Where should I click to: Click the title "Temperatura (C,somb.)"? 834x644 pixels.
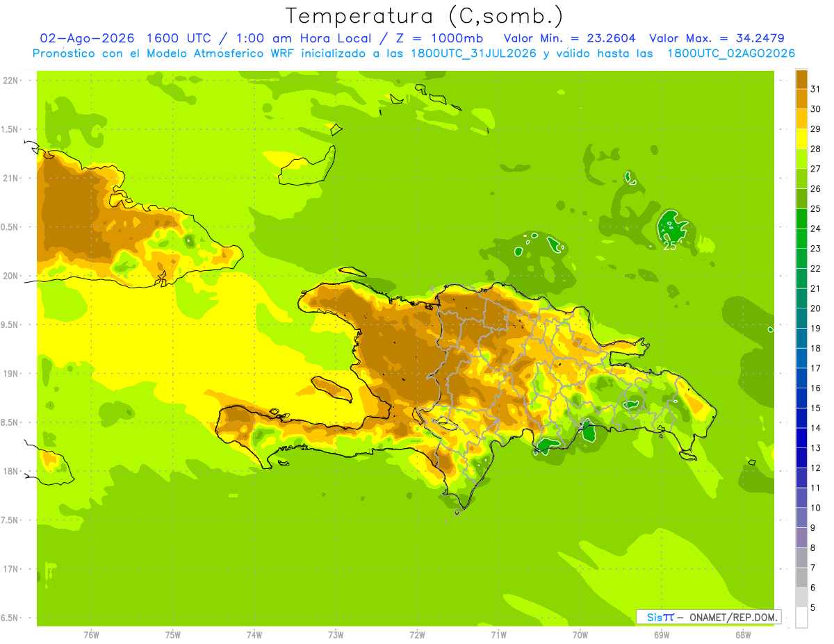coord(424,16)
